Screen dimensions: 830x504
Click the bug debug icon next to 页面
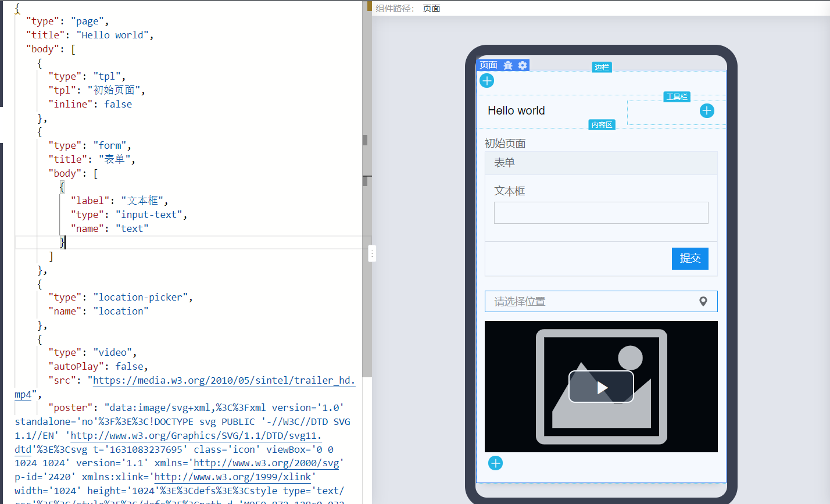click(x=508, y=65)
